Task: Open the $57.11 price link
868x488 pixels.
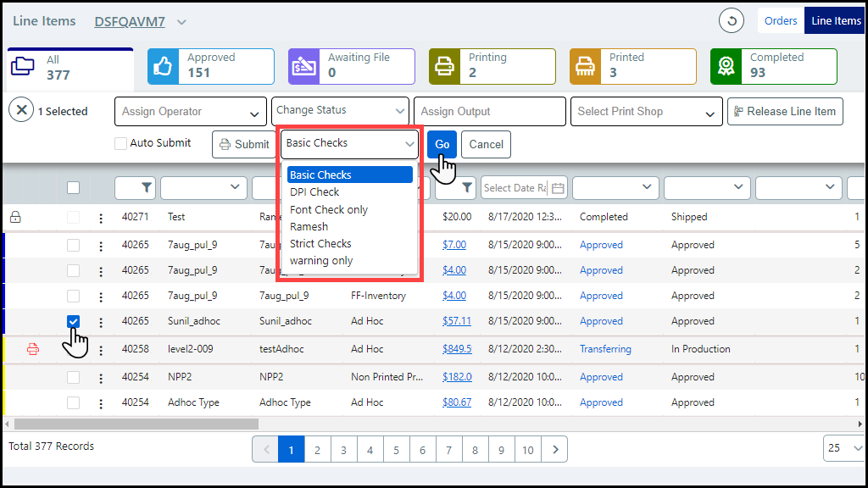Action: point(456,322)
